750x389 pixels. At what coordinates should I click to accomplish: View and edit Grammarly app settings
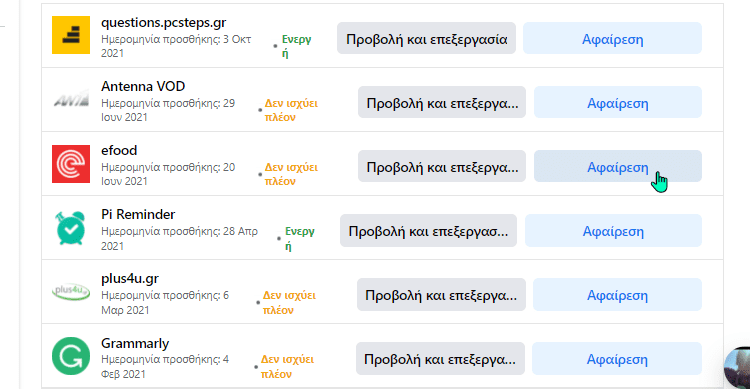(440, 359)
